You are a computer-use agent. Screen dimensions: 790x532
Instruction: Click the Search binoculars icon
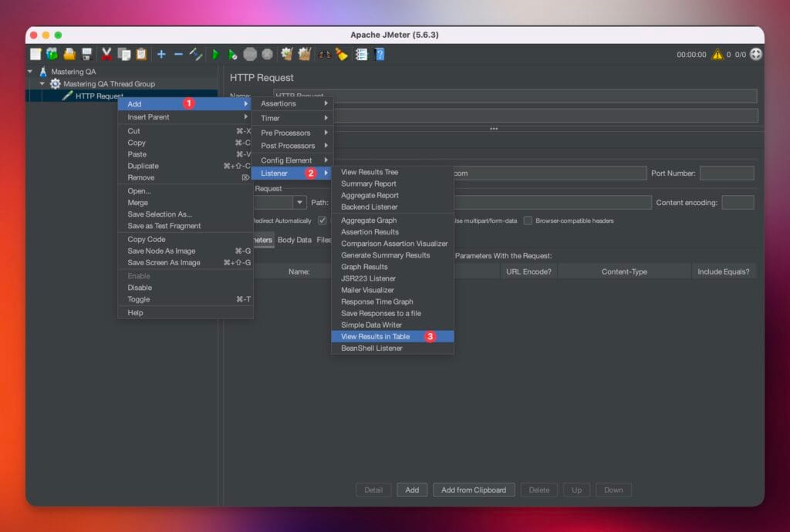point(324,55)
